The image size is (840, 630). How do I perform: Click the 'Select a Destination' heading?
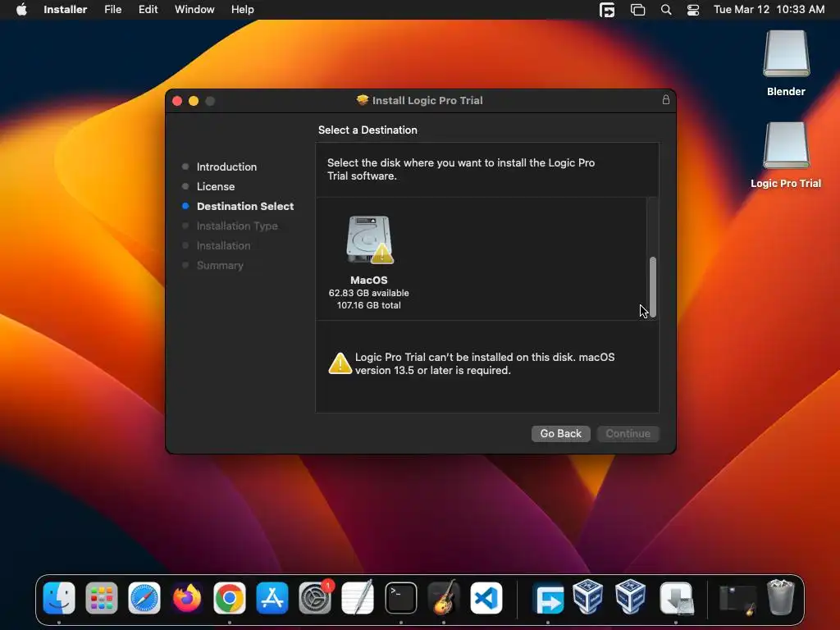(367, 130)
